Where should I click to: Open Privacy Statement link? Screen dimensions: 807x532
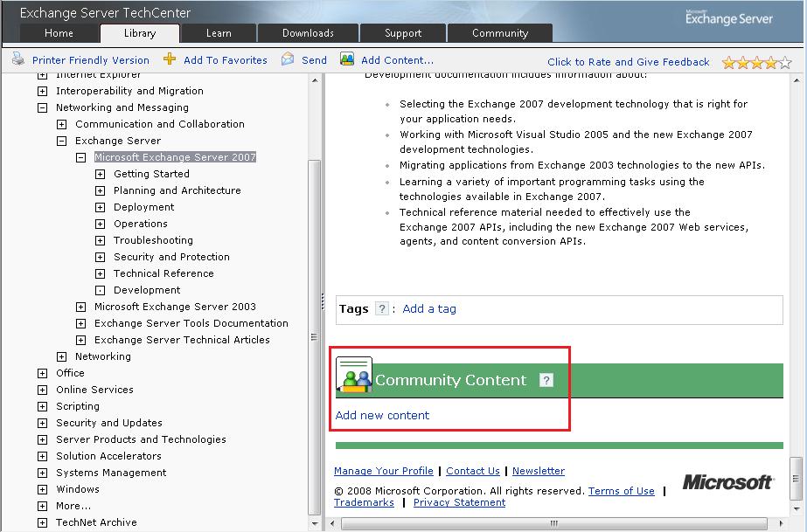pyautogui.click(x=459, y=502)
